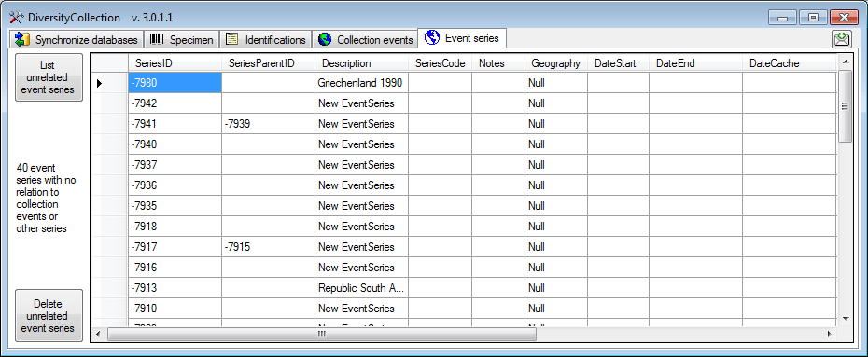
Task: Select the Griechenland 1990 description cell
Action: click(362, 83)
